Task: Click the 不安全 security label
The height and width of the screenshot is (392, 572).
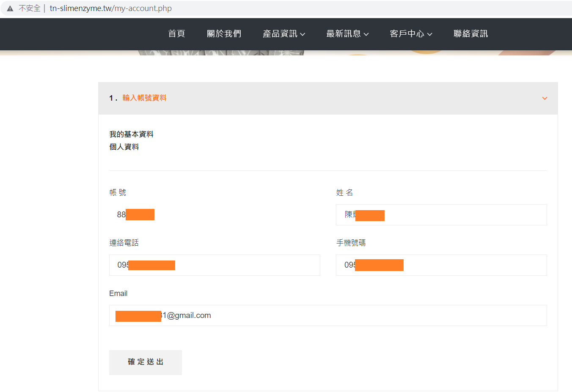Action: point(30,8)
